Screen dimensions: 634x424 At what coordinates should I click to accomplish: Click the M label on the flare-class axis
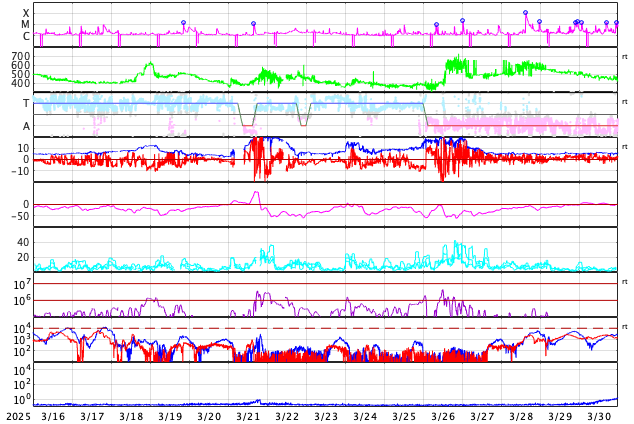[x=26, y=25]
